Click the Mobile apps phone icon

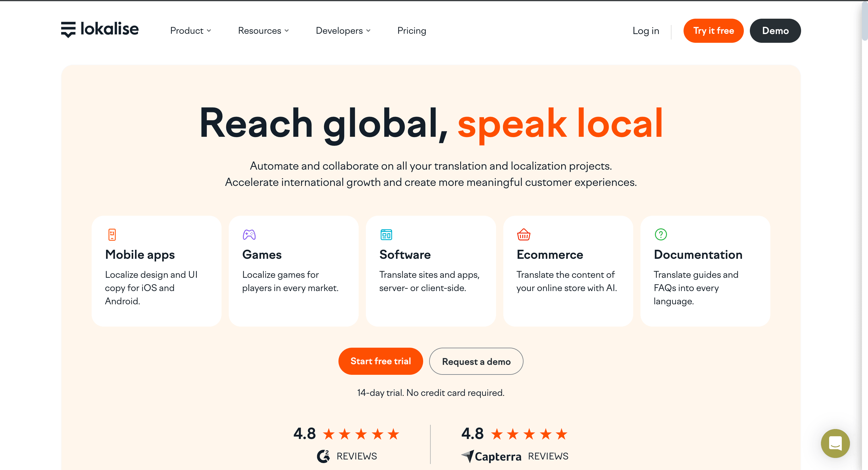[x=112, y=234]
